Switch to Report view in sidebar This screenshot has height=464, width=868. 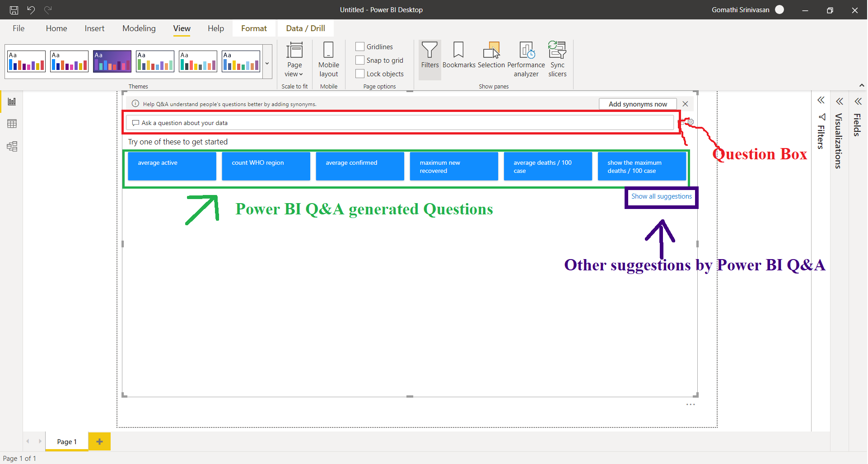[12, 102]
